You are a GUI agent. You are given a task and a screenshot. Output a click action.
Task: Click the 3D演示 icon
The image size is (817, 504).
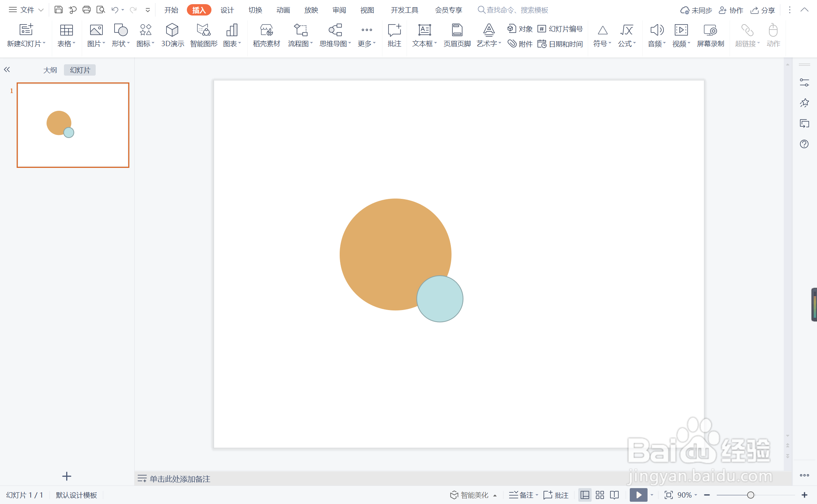point(172,36)
